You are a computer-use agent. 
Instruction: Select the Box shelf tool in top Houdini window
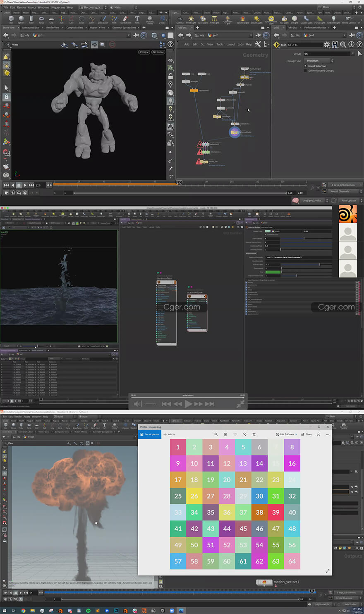(11, 19)
